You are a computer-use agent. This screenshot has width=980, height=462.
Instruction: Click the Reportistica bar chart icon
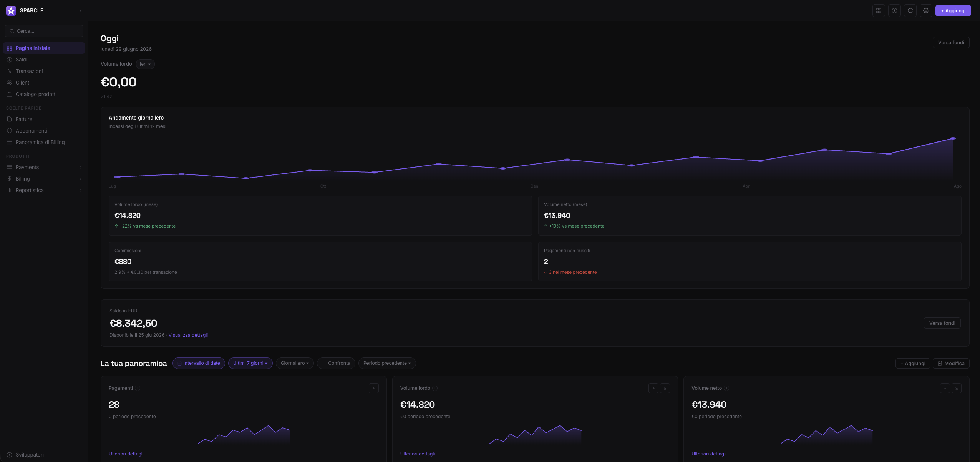[x=10, y=190]
